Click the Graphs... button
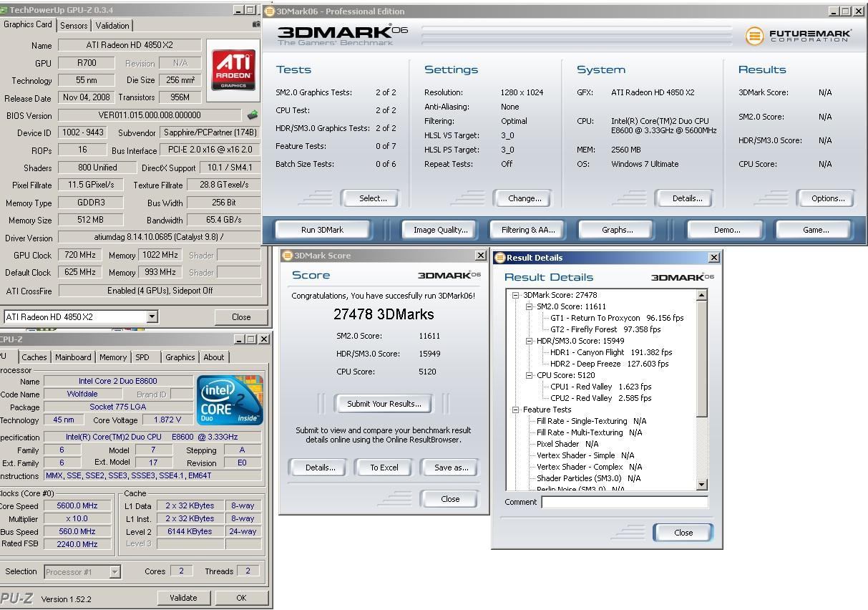The height and width of the screenshot is (610, 868). [x=617, y=230]
